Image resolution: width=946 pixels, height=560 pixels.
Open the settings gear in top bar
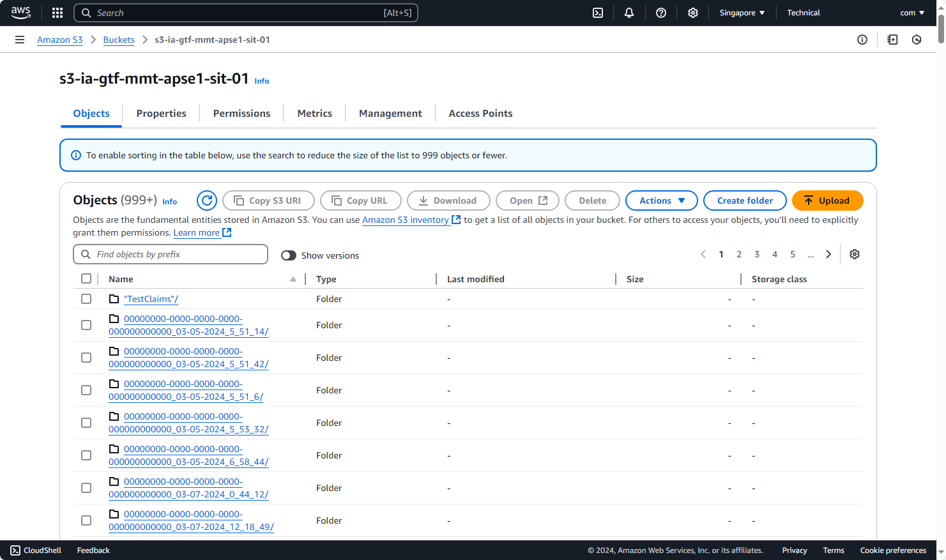click(693, 13)
